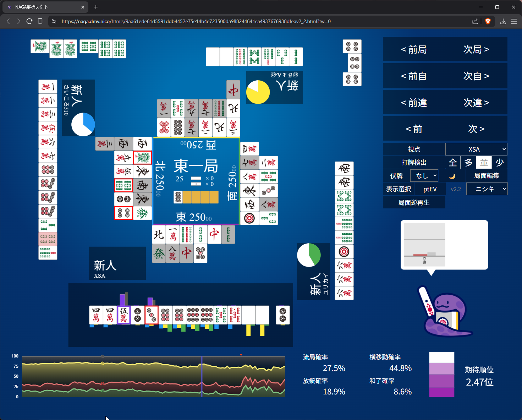Click the share icon in the address bar
Screen dimensions: 522x420
tap(475, 21)
